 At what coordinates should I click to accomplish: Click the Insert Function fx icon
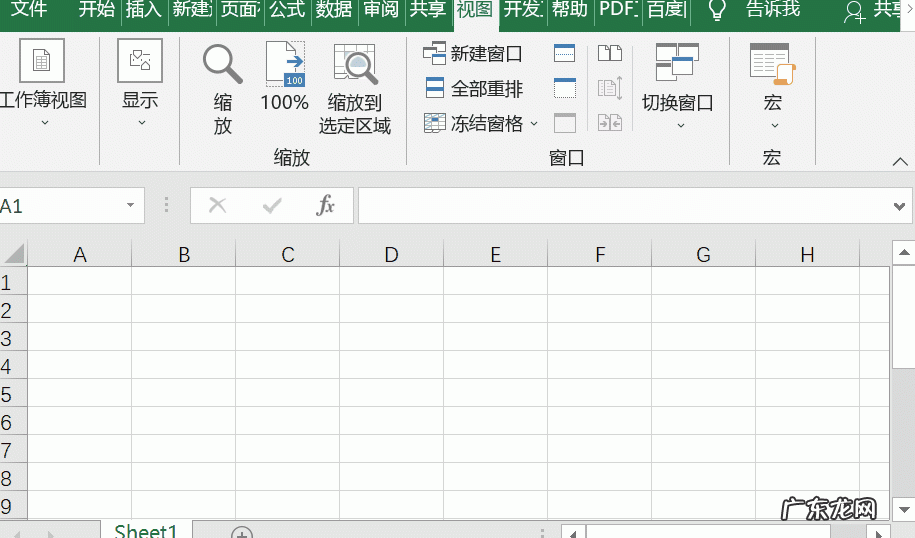click(325, 206)
